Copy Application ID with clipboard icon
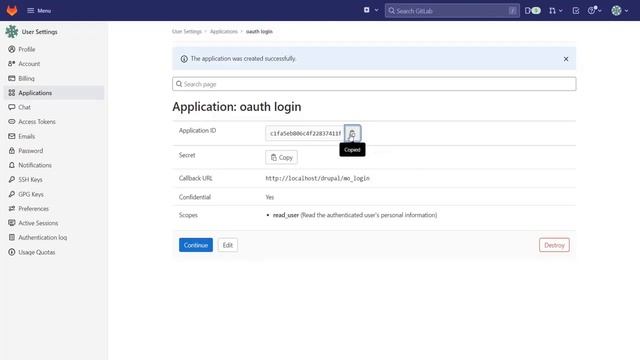640x360 pixels. pos(352,133)
